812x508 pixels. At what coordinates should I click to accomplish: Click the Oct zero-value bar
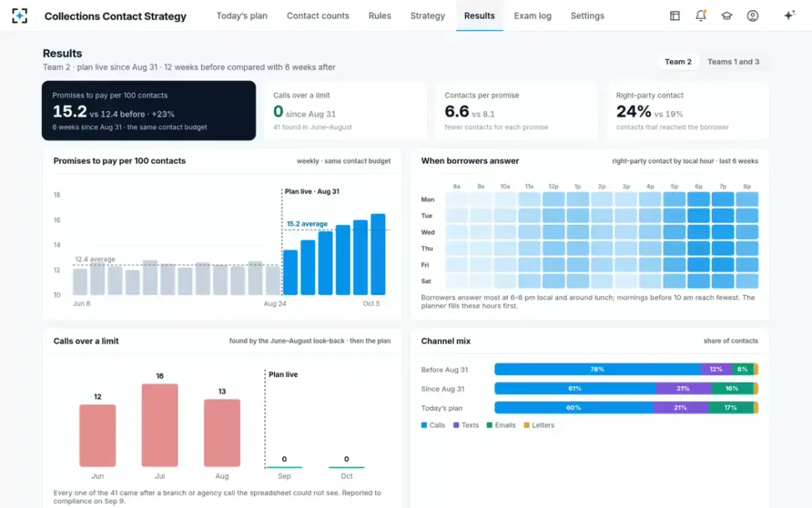point(346,467)
